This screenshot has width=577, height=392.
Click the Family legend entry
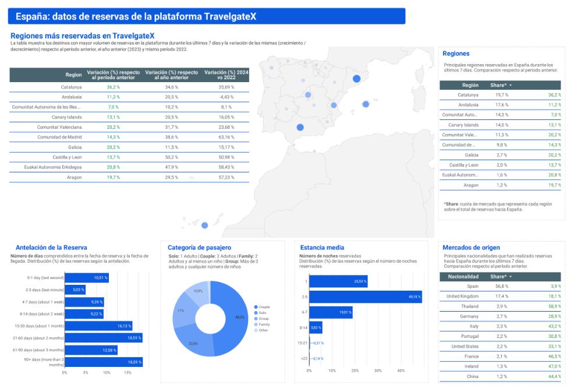[x=261, y=324]
